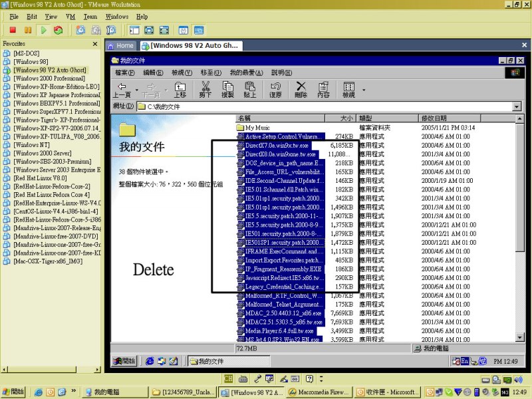Click the Manage Snapshots toolbar icon
The image size is (532, 399).
[x=111, y=30]
